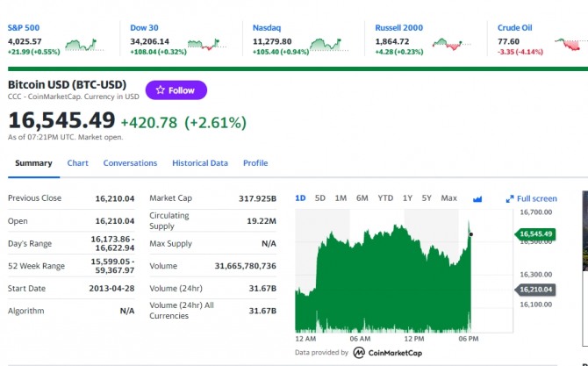
Task: Click the black dot at chart's latest point
Action: click(x=471, y=234)
